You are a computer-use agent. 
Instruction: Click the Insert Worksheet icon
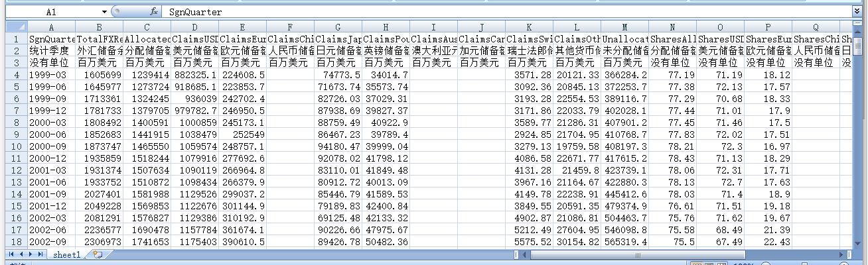click(98, 254)
